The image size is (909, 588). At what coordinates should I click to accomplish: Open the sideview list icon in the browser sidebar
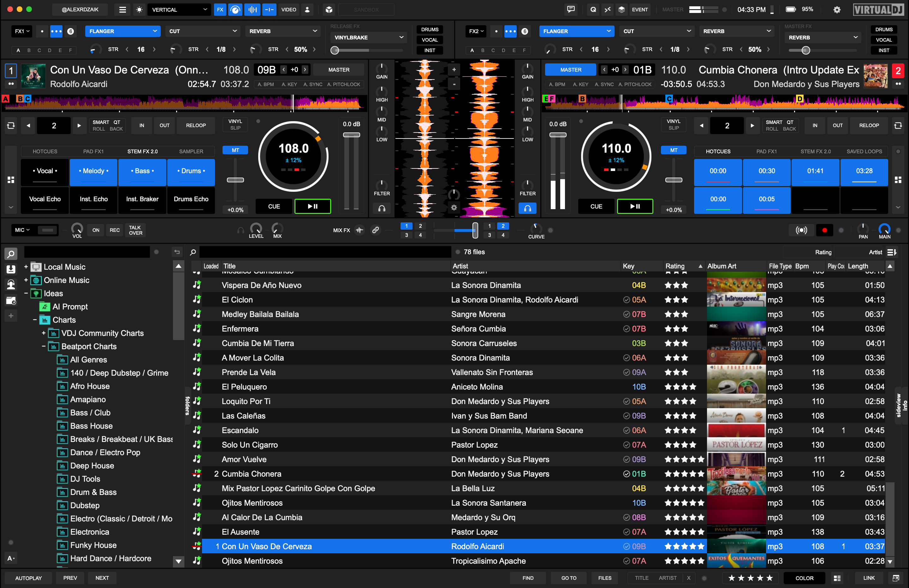tap(11, 269)
